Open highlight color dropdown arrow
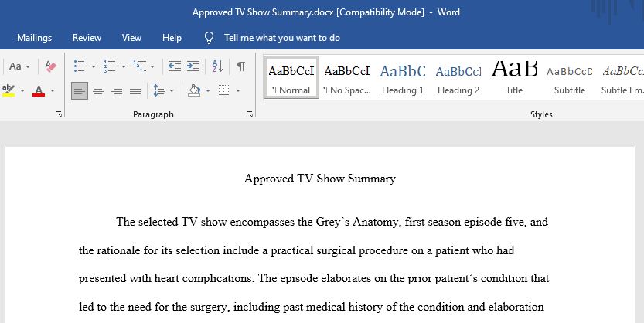 click(x=22, y=90)
